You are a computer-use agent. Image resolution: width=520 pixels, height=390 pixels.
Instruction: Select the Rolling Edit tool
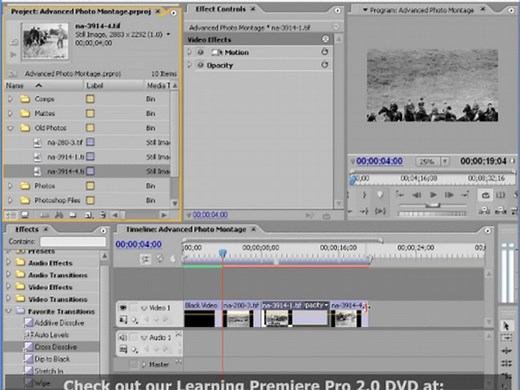(506, 363)
